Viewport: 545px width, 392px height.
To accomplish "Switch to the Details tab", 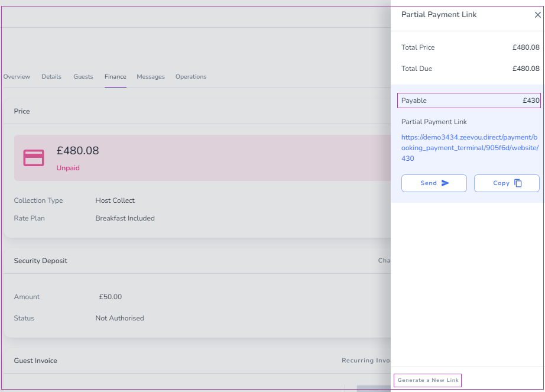I will [x=51, y=76].
